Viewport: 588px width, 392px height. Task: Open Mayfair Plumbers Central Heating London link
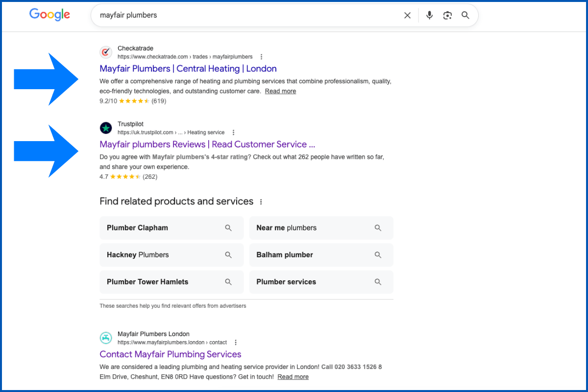tap(188, 69)
